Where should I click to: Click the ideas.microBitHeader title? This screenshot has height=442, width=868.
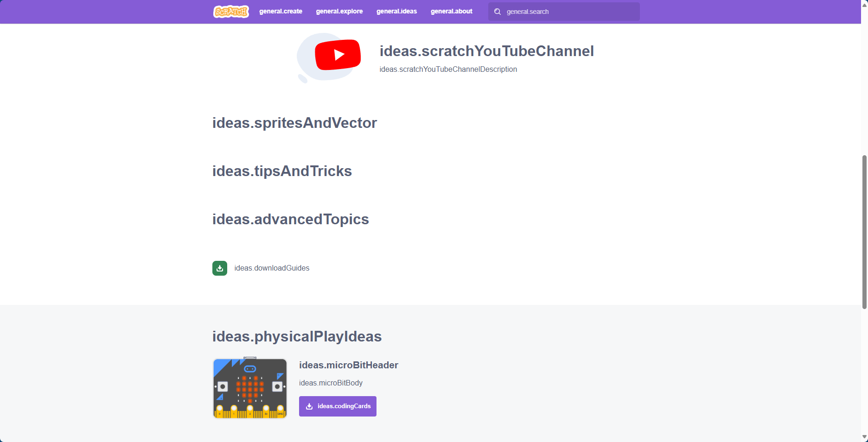pos(348,365)
